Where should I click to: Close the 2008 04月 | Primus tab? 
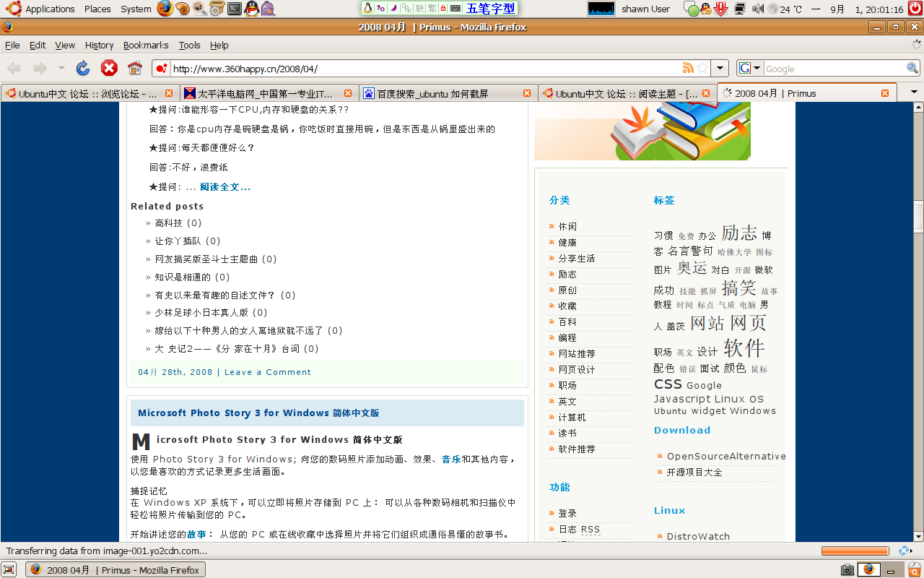pos(885,93)
